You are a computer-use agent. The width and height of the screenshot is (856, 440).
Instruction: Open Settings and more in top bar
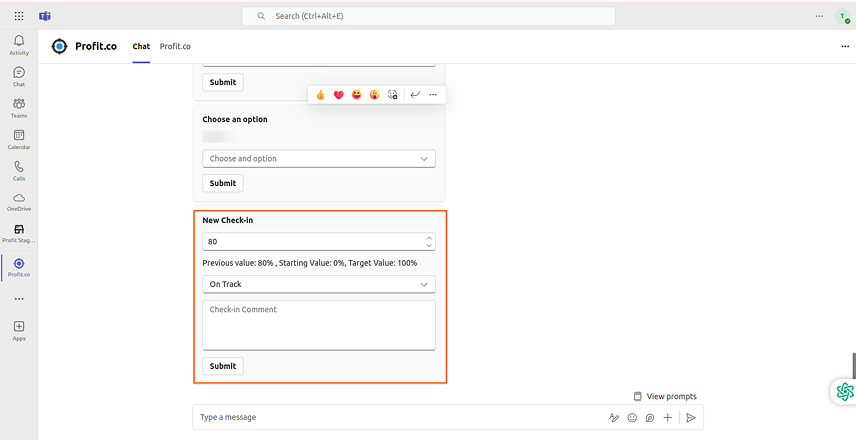[x=819, y=16]
